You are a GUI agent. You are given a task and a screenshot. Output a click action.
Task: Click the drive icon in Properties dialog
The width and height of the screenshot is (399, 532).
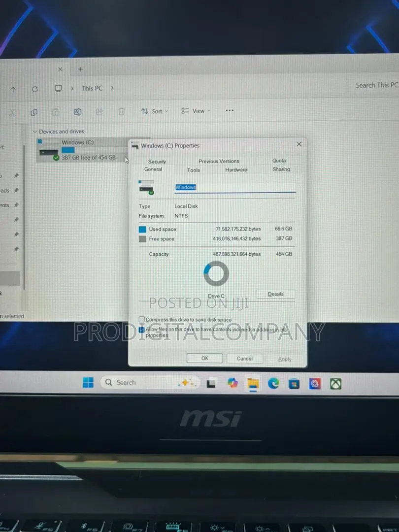tap(147, 188)
